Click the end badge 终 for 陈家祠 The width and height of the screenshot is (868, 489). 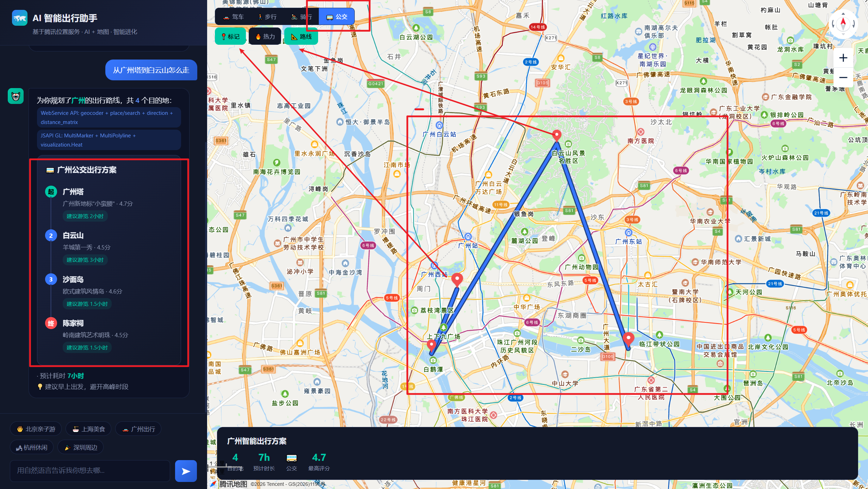51,323
